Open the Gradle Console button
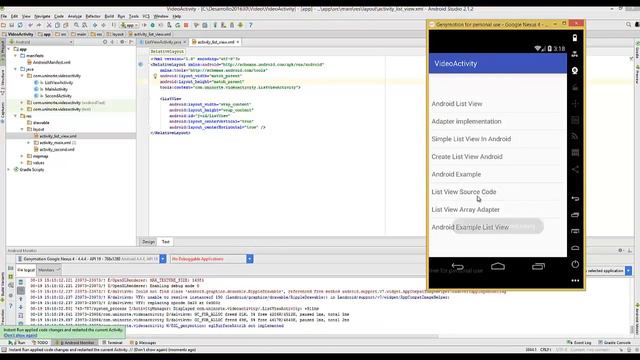640x360 pixels. (614, 342)
